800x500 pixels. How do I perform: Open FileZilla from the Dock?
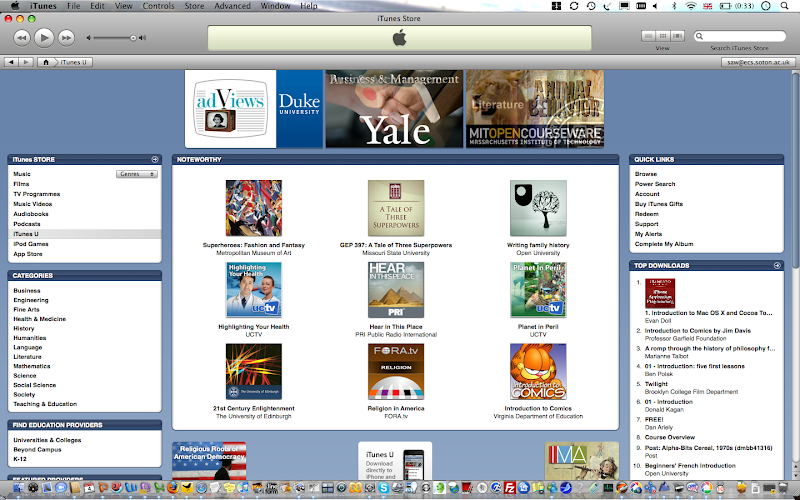pyautogui.click(x=510, y=488)
